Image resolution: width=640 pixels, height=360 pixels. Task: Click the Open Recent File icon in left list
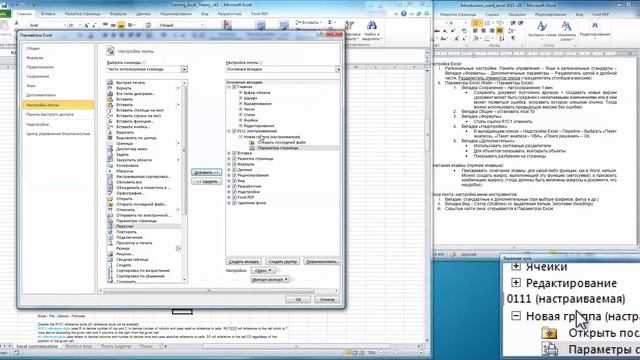110,204
